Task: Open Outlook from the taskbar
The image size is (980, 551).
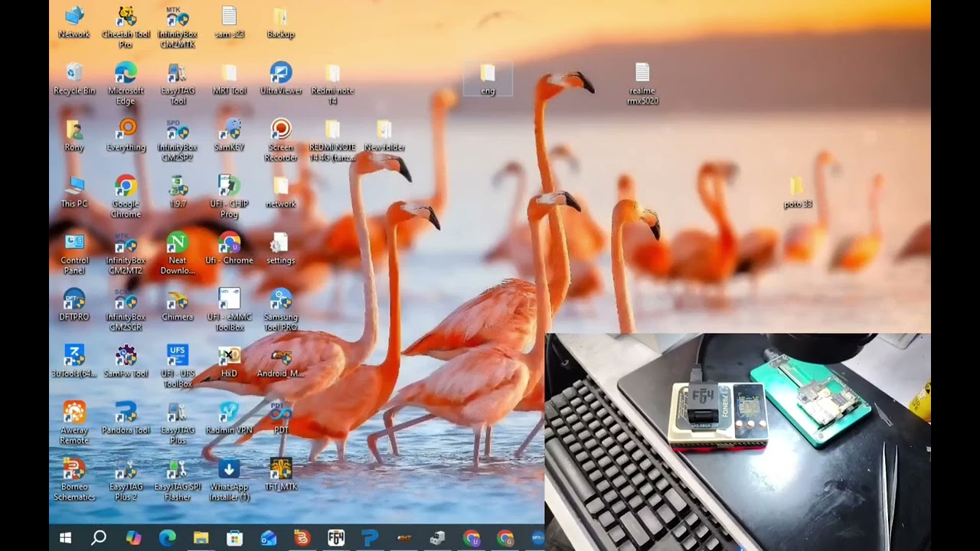Action: [268, 538]
